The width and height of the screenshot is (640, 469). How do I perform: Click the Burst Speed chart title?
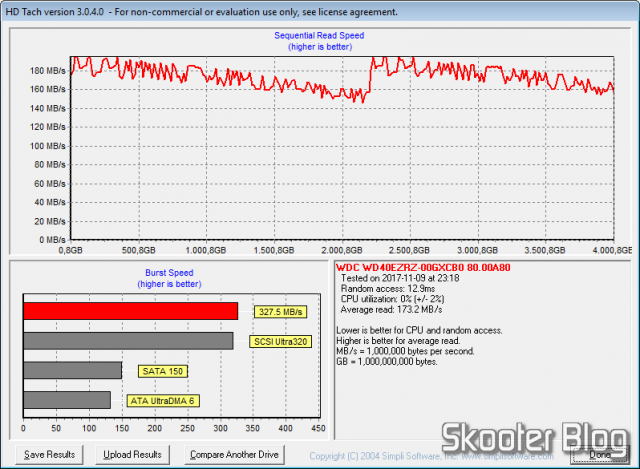169,273
